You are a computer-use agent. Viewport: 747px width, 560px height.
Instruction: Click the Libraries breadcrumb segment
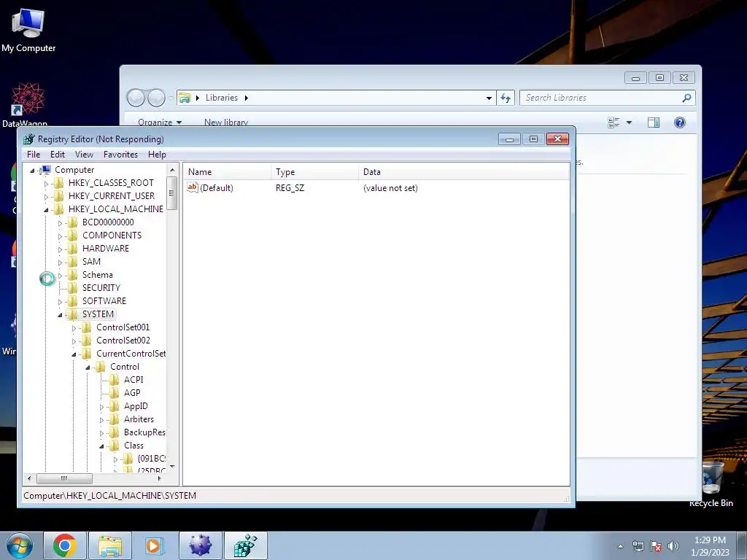(222, 98)
